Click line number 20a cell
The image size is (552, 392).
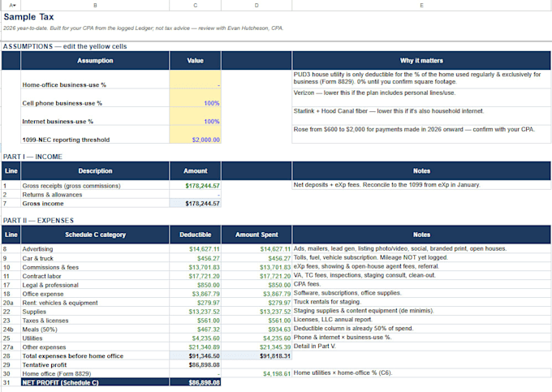pyautogui.click(x=11, y=303)
